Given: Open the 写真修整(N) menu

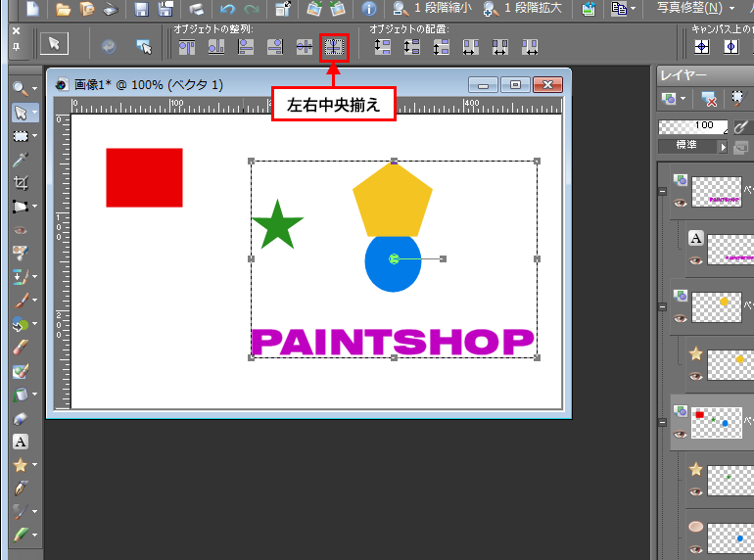Looking at the screenshot, I should pyautogui.click(x=695, y=8).
